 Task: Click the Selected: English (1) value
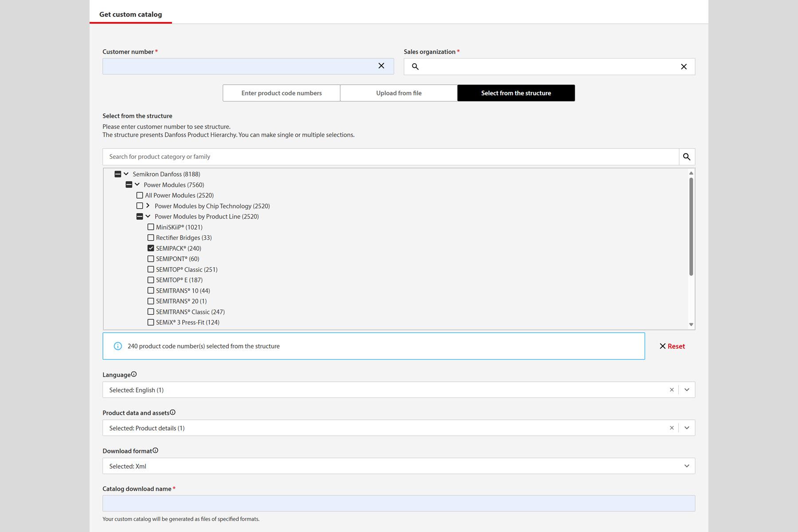coord(137,390)
